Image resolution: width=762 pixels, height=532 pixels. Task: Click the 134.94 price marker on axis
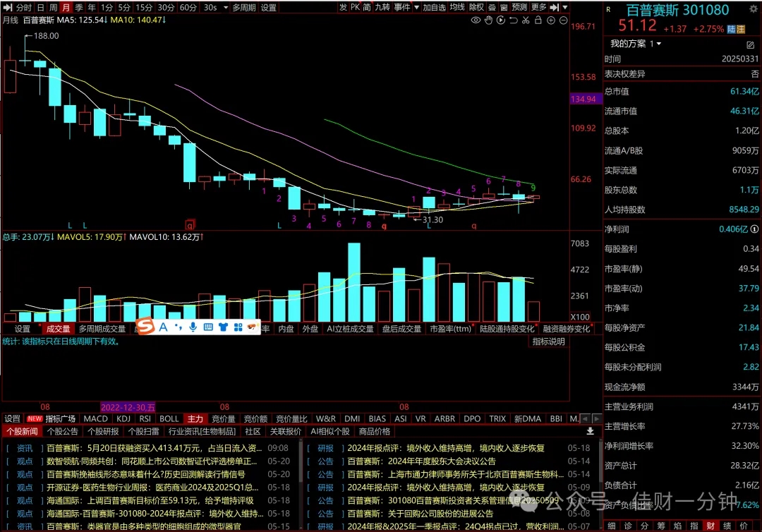coord(586,99)
